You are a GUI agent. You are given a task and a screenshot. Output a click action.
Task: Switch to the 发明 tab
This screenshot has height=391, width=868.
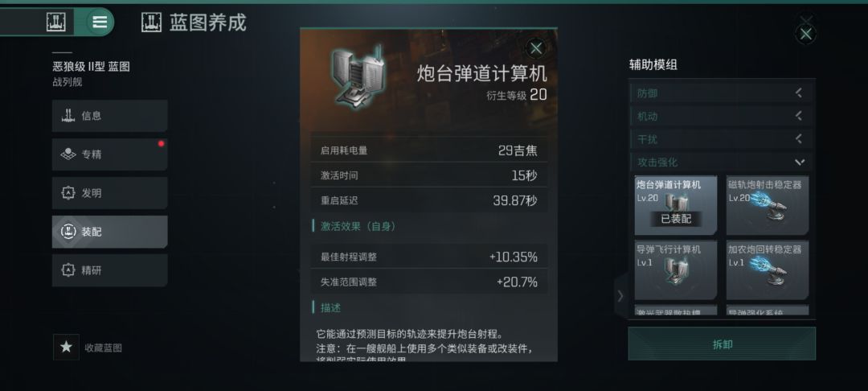[x=109, y=193]
